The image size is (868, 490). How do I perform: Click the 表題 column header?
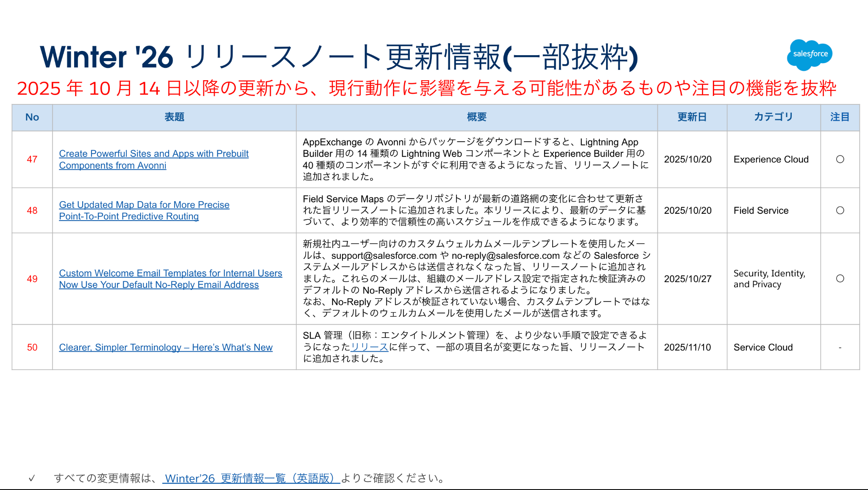point(174,118)
